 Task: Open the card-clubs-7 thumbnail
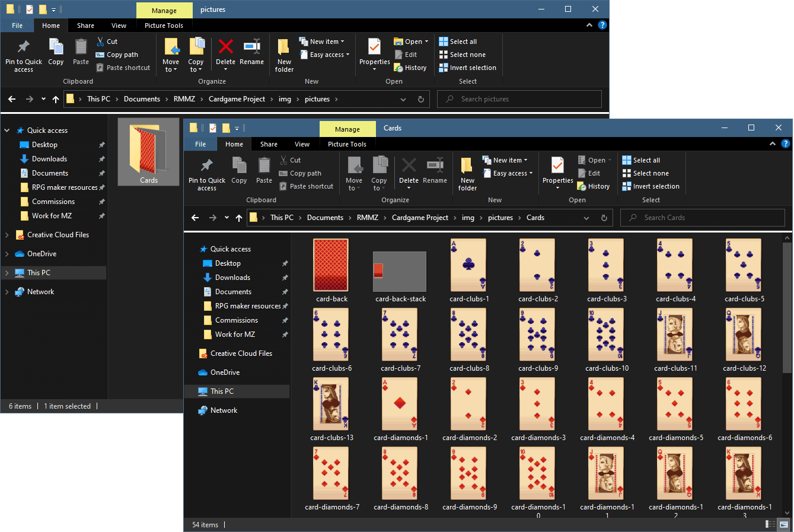pos(399,334)
